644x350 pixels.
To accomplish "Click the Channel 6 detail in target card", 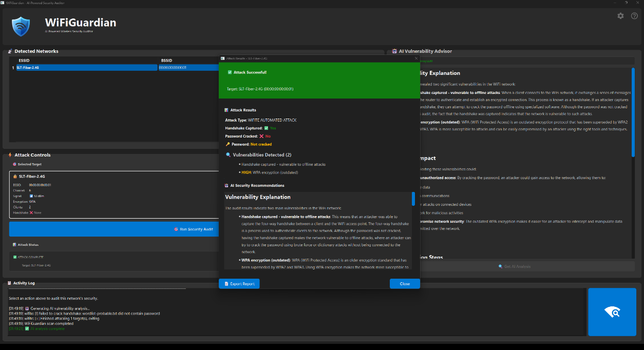I will tap(22, 190).
